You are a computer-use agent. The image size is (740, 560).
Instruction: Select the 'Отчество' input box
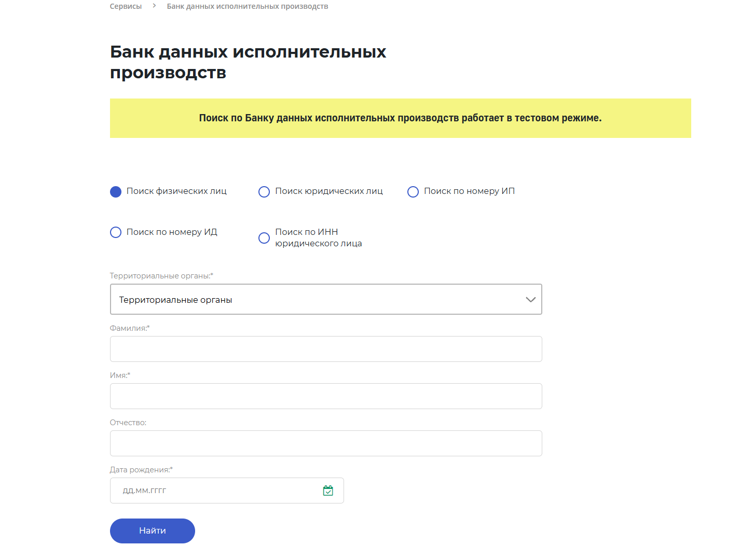pos(326,443)
